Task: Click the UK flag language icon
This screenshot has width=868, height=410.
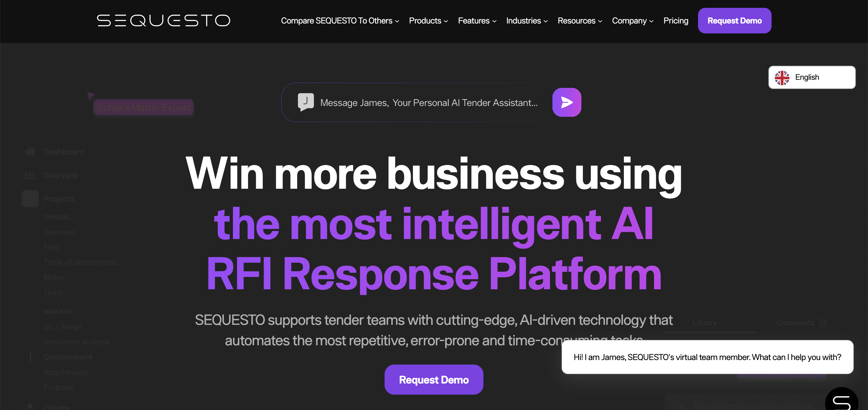Action: [x=782, y=77]
